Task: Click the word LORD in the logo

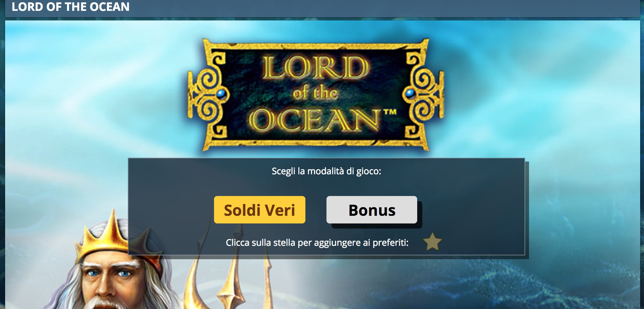Action: [x=316, y=67]
